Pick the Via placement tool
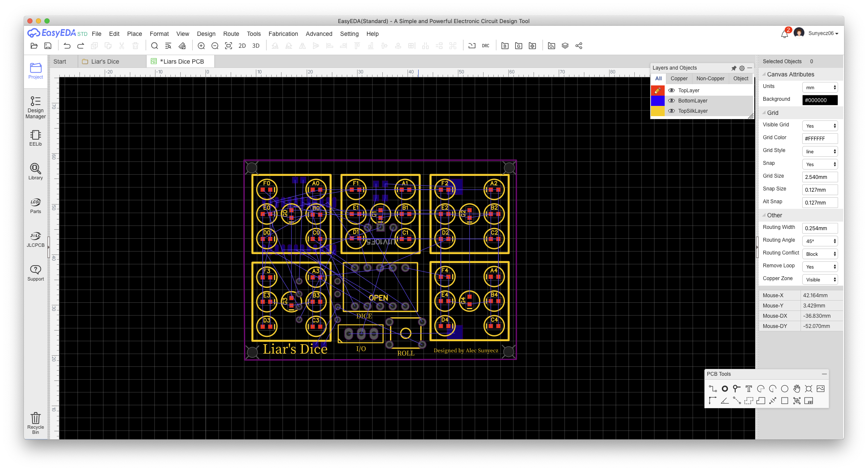Screen dimensions: 868x471 pos(736,389)
